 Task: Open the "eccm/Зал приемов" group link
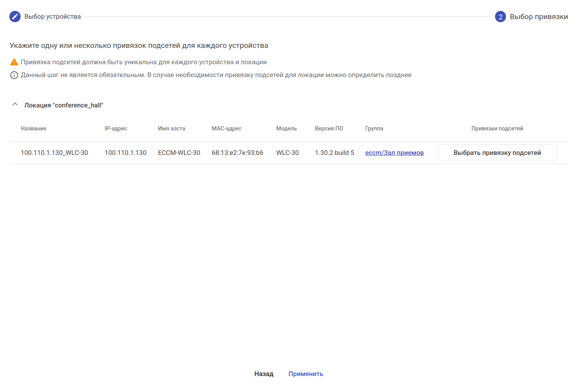[394, 153]
